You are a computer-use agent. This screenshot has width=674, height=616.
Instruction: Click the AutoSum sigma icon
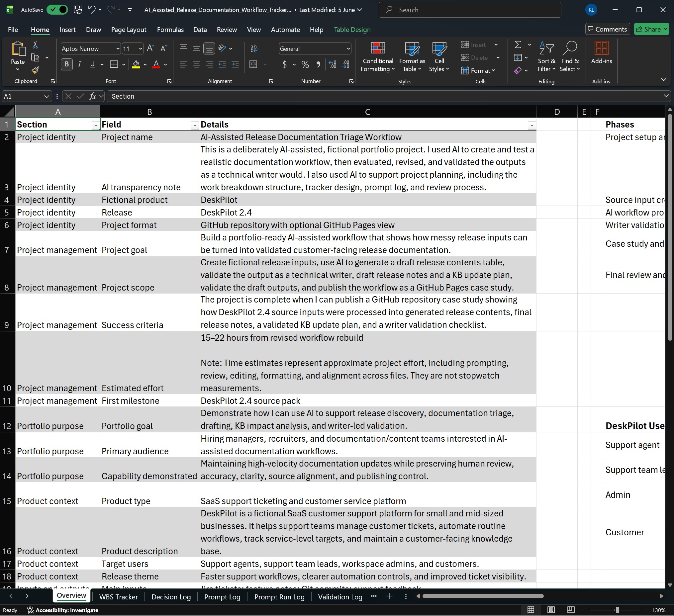(x=518, y=44)
